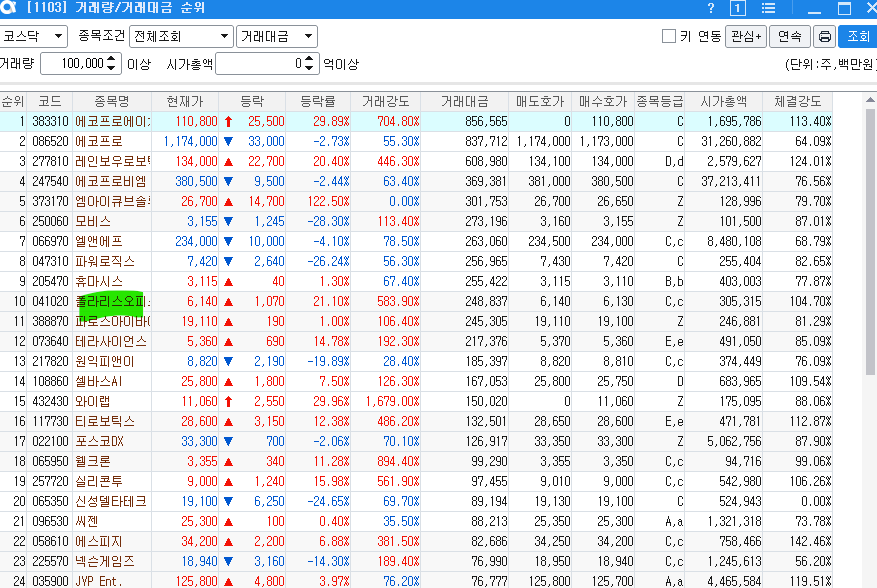Sort by 순위 column header
Viewport: 877px width, 588px height.
click(13, 101)
